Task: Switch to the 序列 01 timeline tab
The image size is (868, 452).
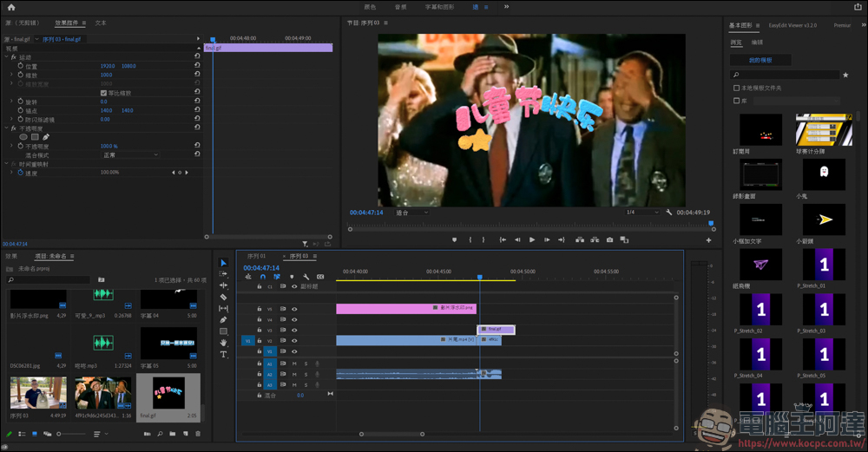Action: coord(256,256)
